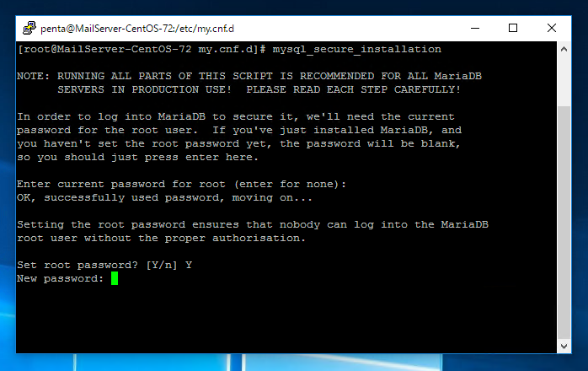Screen dimensions: 588x371
Task: Click 'NOTE: RUNNING ALL PARTS' line
Action: (x=249, y=76)
